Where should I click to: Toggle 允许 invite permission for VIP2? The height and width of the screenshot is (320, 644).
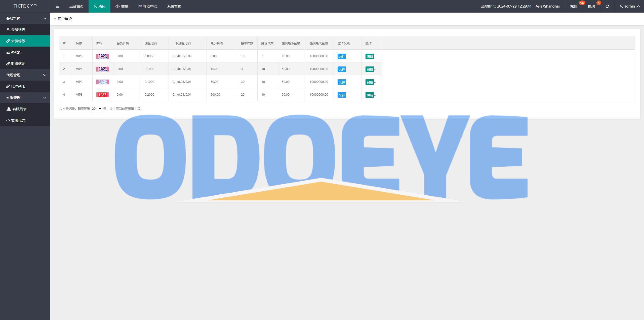click(342, 82)
